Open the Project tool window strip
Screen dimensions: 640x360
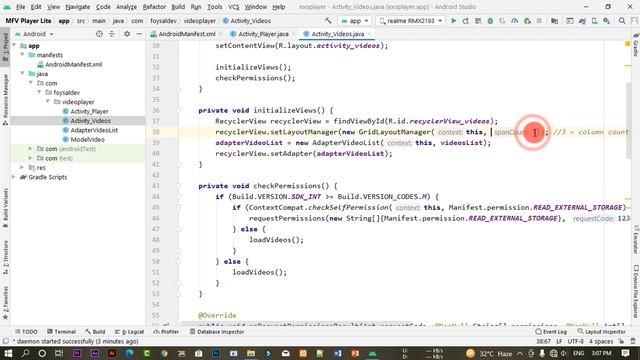(5, 47)
